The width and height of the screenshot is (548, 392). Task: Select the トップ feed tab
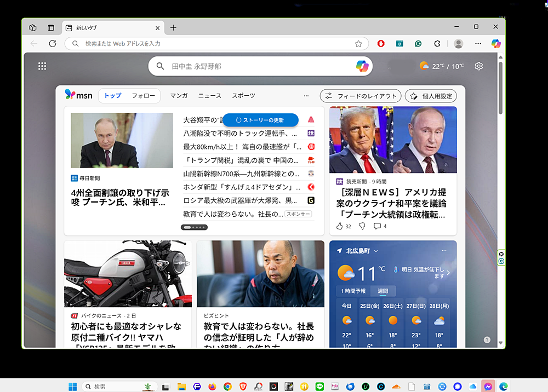[x=112, y=96]
